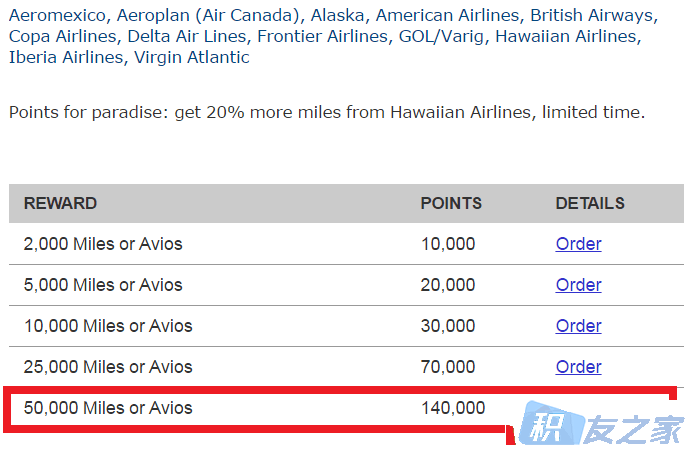The image size is (690, 450).
Task: Order the 10,000 Miles or Avios reward
Action: [x=578, y=326]
